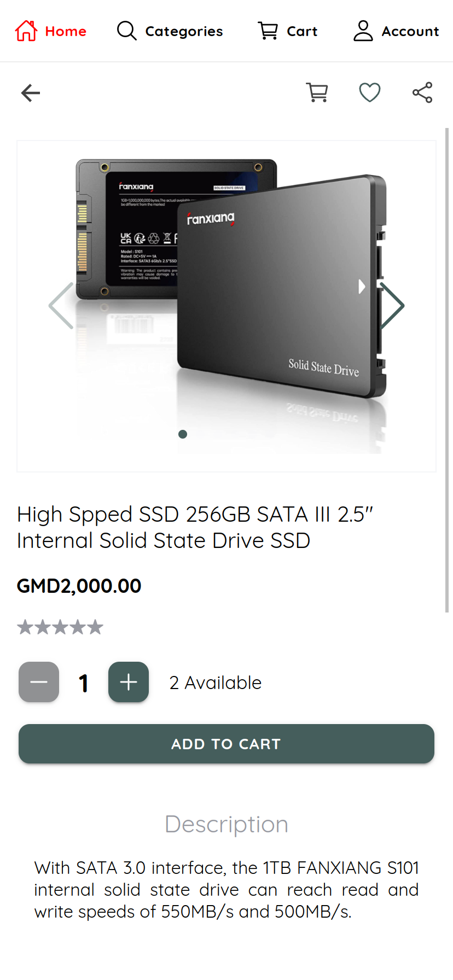The width and height of the screenshot is (453, 980).
Task: Show previous product image with left chevron
Action: tap(61, 306)
